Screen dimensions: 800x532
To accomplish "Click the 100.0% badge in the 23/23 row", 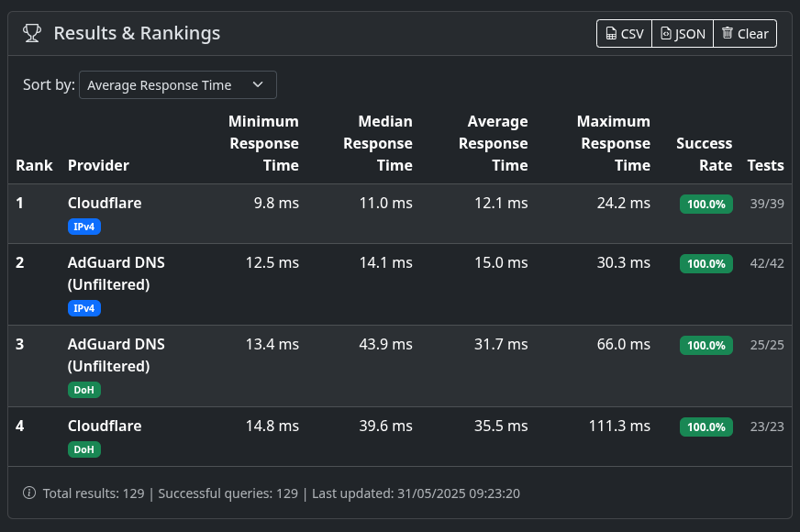I will point(706,427).
